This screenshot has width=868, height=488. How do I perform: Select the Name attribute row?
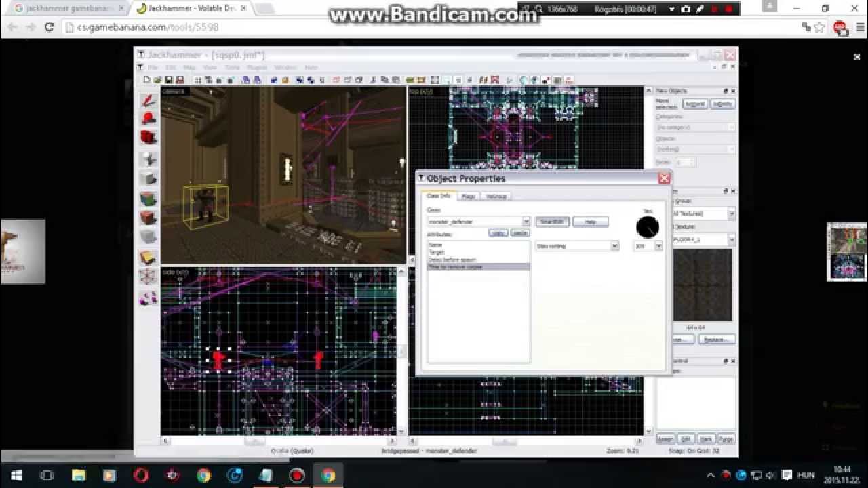coord(478,245)
